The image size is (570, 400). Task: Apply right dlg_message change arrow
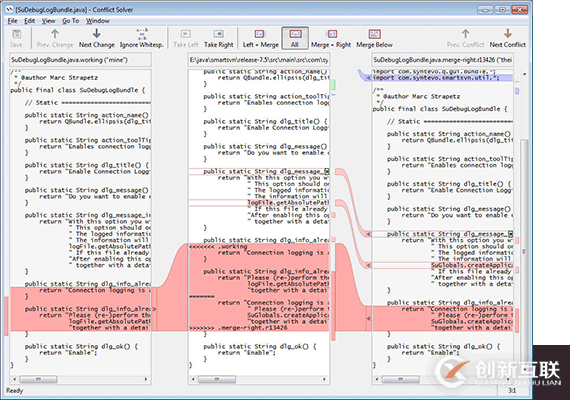(x=369, y=234)
